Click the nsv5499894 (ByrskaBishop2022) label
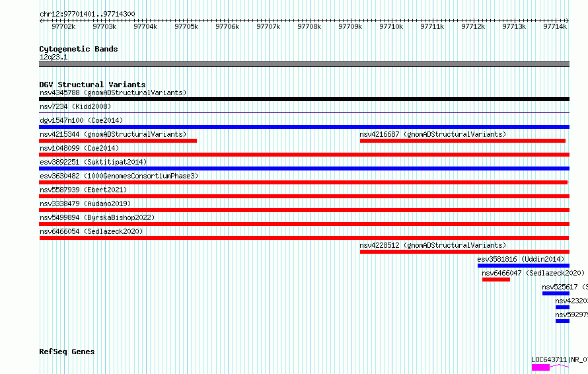The image size is (588, 374). [97, 217]
